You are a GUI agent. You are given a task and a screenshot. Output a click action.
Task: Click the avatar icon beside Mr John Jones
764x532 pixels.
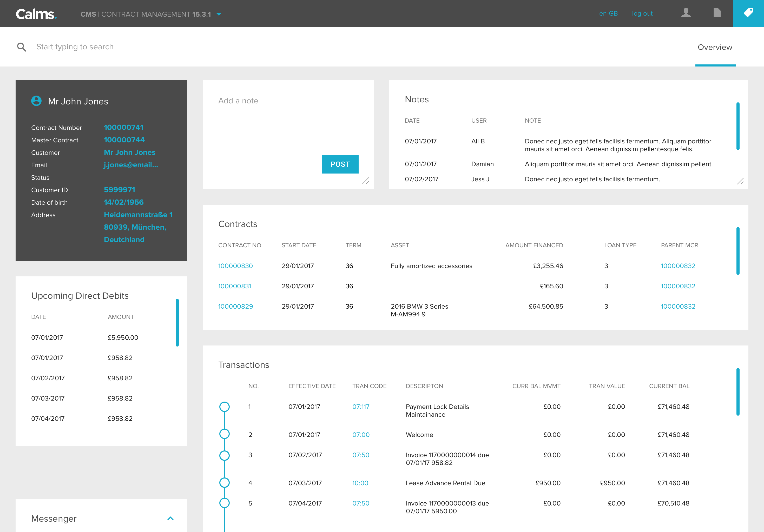click(36, 101)
